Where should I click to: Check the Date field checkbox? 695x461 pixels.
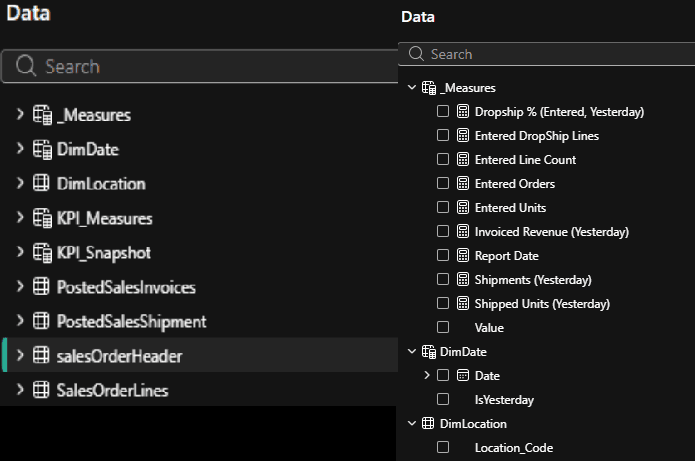pos(443,375)
